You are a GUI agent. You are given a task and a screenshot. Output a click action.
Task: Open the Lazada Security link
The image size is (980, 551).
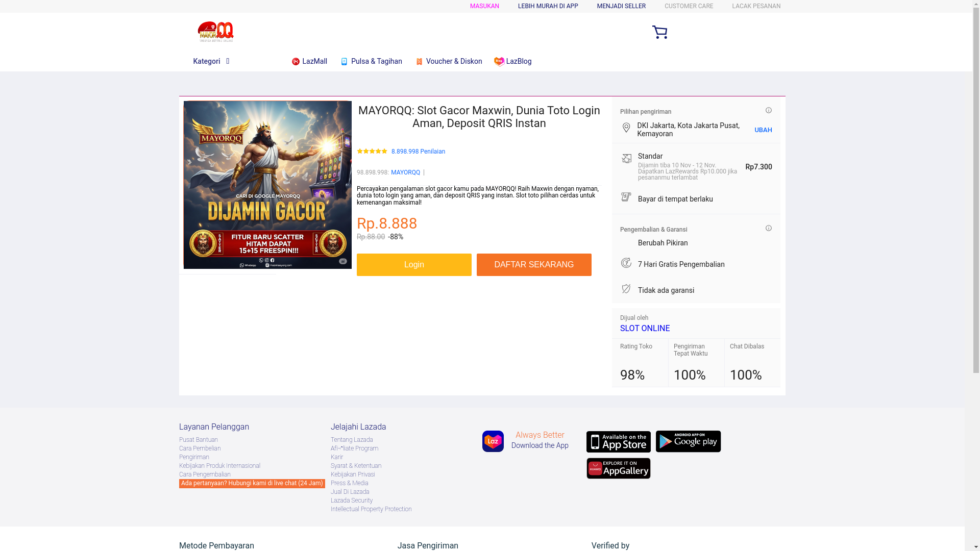(x=352, y=500)
